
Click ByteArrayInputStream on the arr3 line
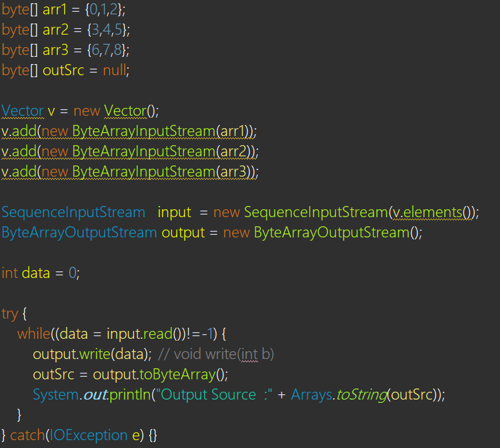pos(144,172)
